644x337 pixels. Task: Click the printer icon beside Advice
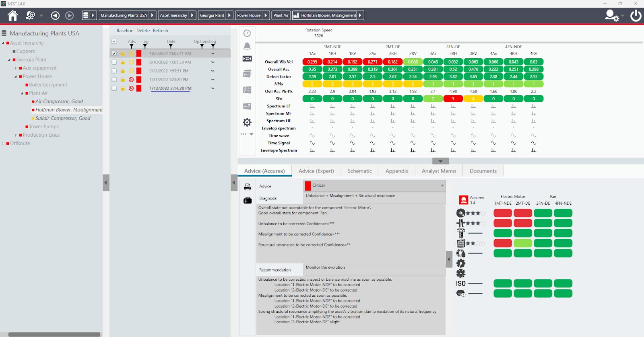tap(248, 187)
